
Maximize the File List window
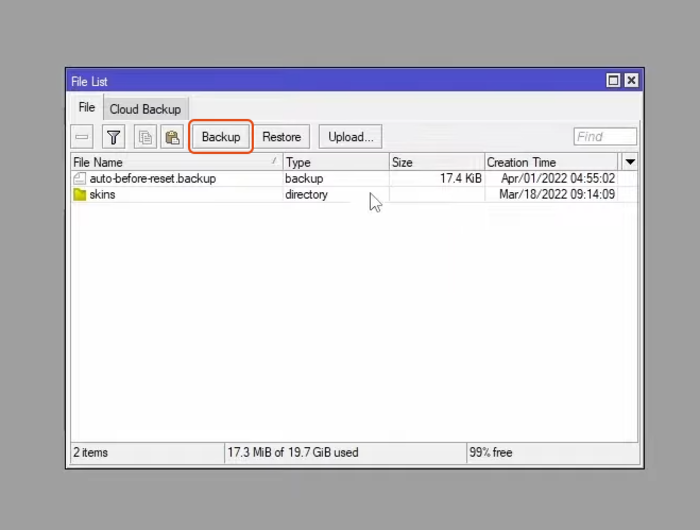coord(613,81)
